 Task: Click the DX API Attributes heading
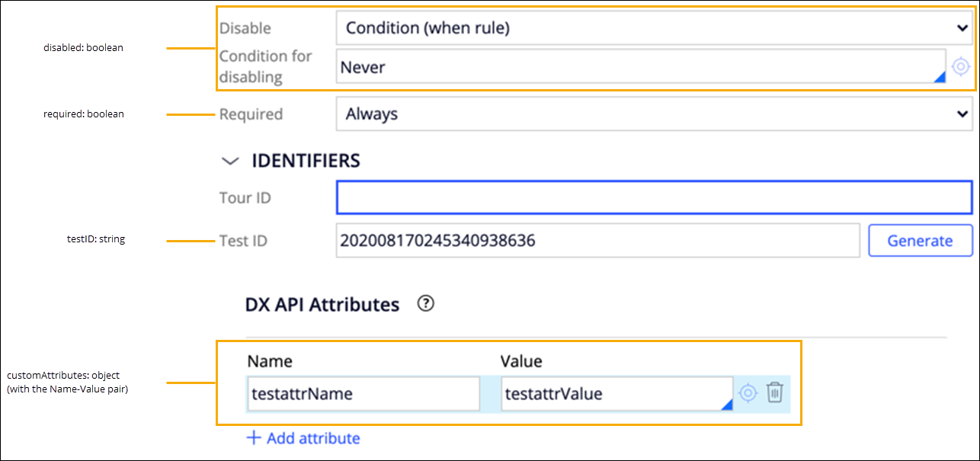(x=322, y=305)
